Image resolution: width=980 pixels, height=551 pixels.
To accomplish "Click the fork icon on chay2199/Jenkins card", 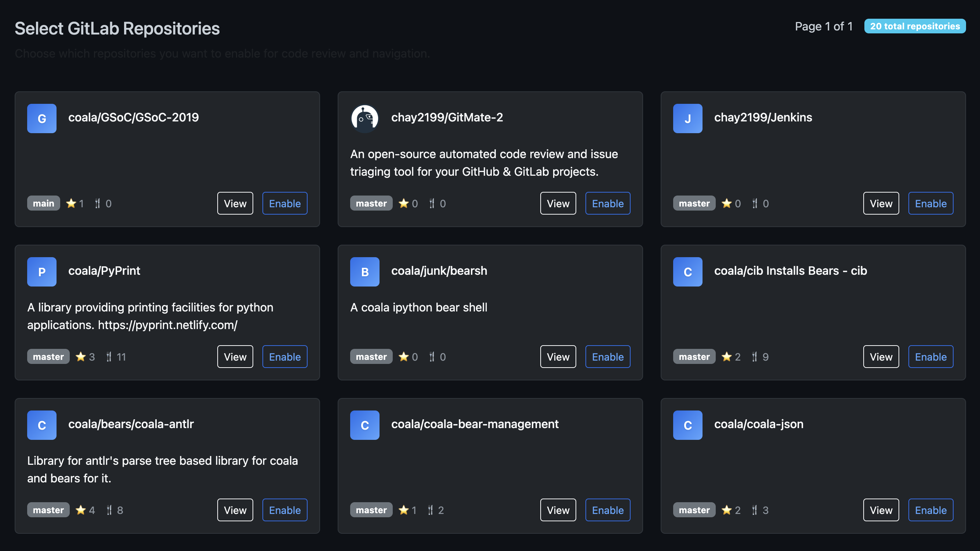I will (x=754, y=204).
